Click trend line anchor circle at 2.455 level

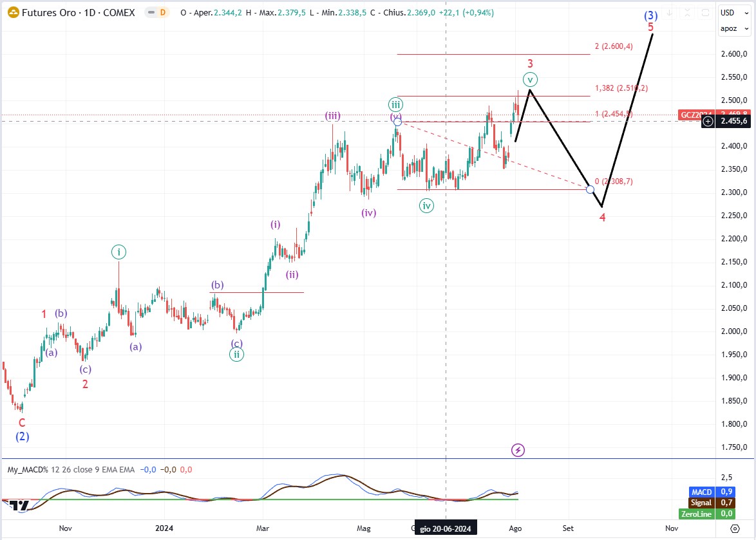(397, 122)
